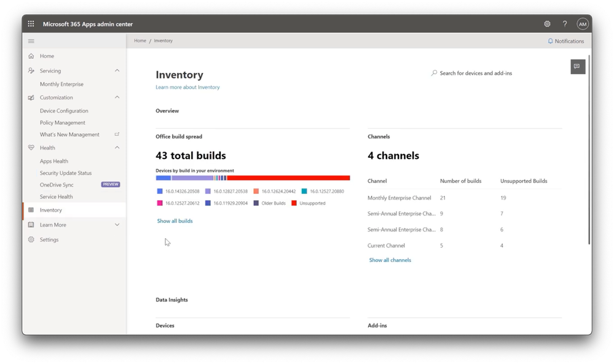
Task: Click Show all channels link
Action: point(390,260)
